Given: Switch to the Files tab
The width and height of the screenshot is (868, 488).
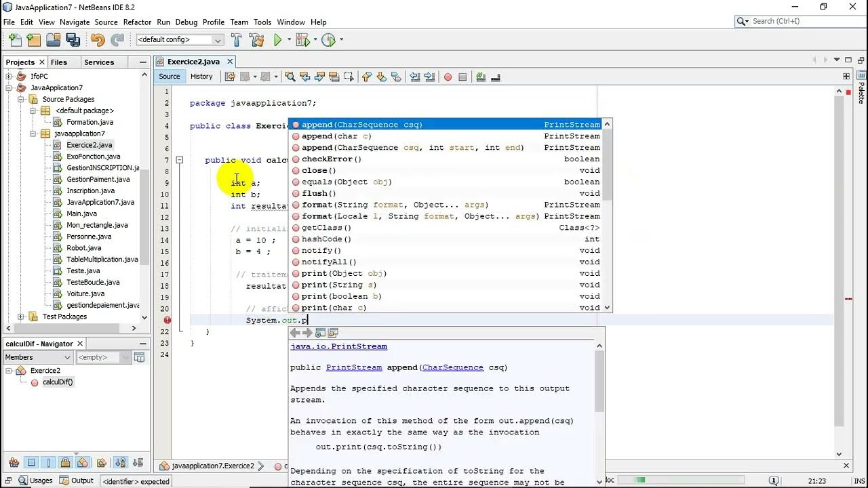Looking at the screenshot, I should [x=59, y=62].
